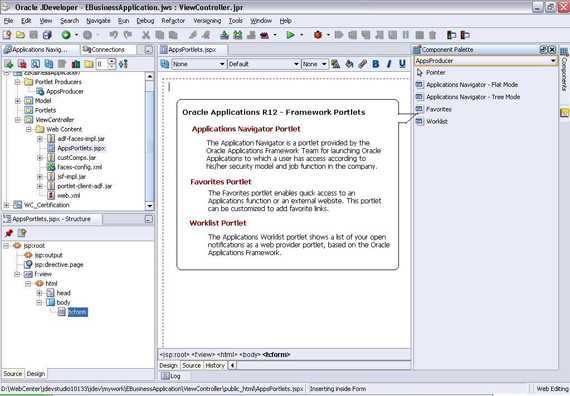Switch to editor History tab
570x396 pixels.
[215, 365]
